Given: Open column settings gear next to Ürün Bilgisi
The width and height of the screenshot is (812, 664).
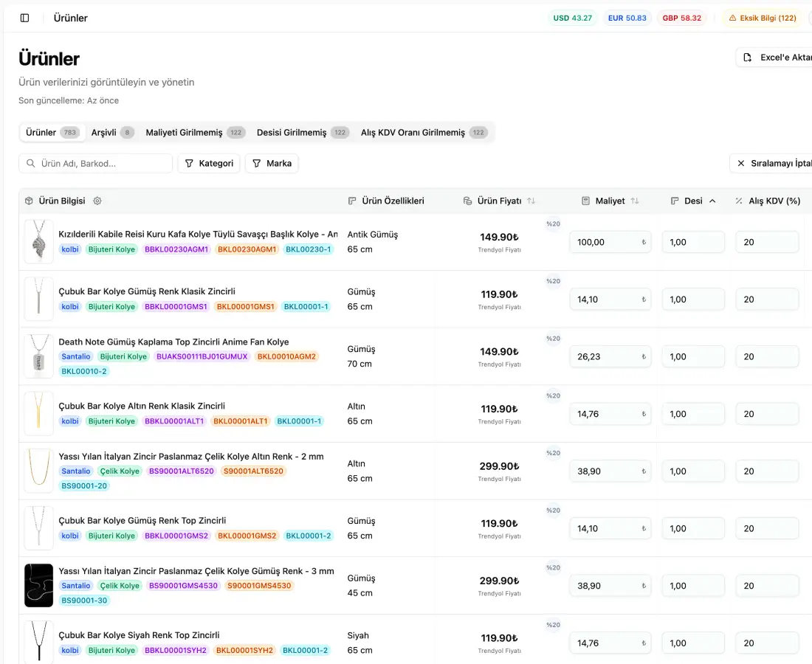Looking at the screenshot, I should coord(97,201).
